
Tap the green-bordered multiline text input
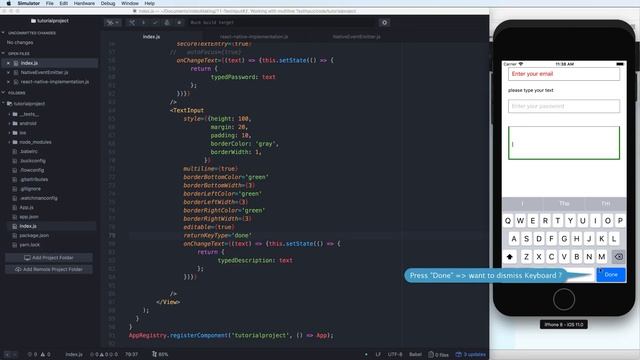[564, 143]
